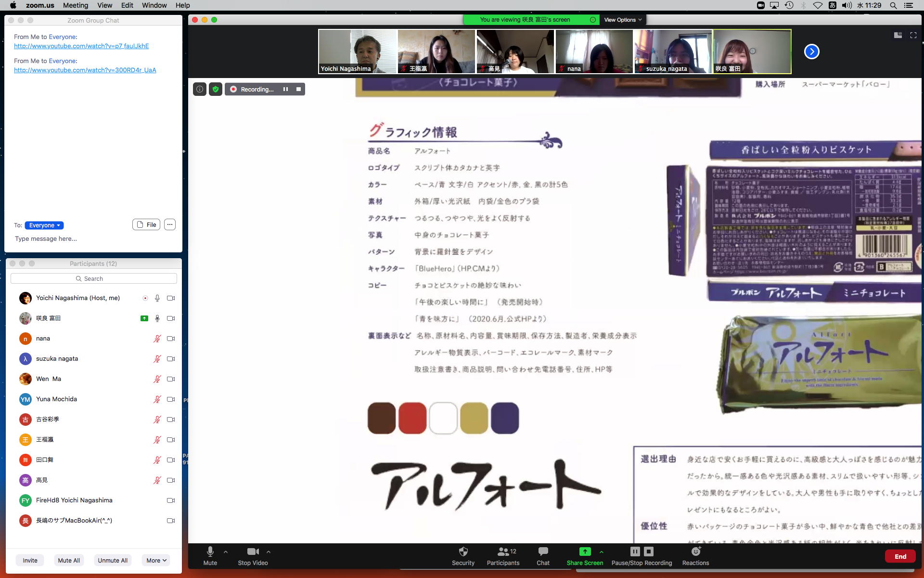The image size is (924, 578).
Task: Show next page of video thumbnails
Action: (x=811, y=52)
